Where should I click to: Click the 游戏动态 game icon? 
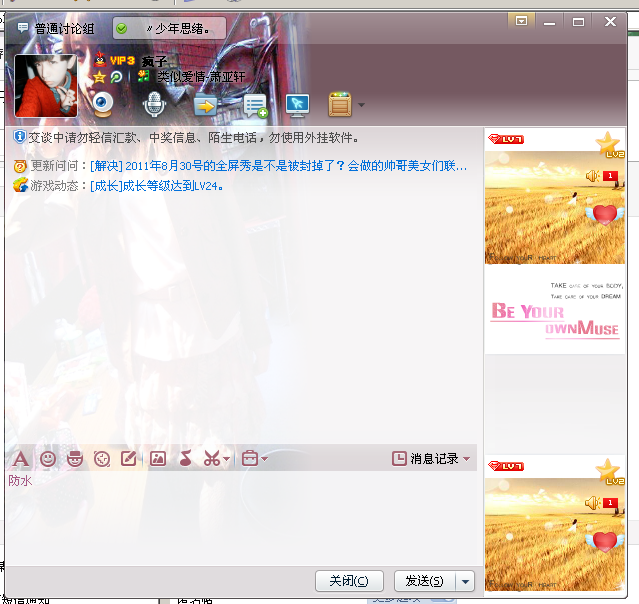(20, 185)
